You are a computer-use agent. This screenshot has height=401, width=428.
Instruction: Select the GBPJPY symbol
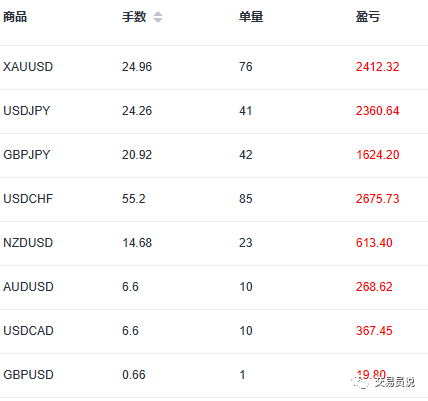pyautogui.click(x=27, y=155)
